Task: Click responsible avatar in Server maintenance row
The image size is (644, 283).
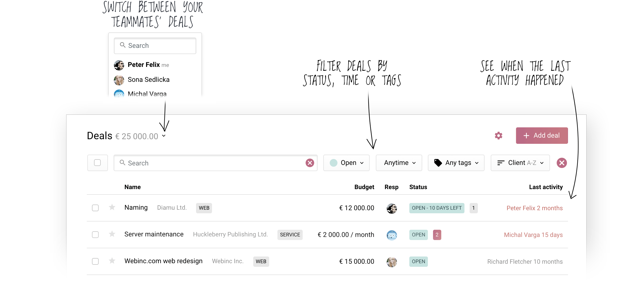Action: 392,235
